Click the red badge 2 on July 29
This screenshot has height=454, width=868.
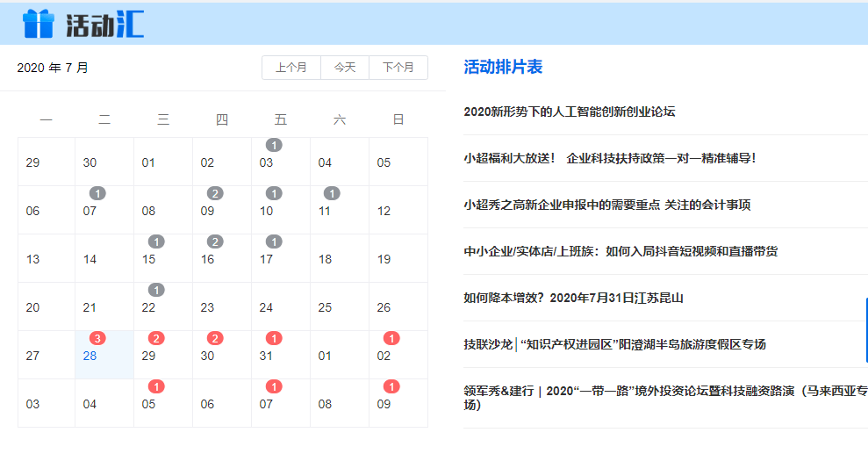point(156,338)
